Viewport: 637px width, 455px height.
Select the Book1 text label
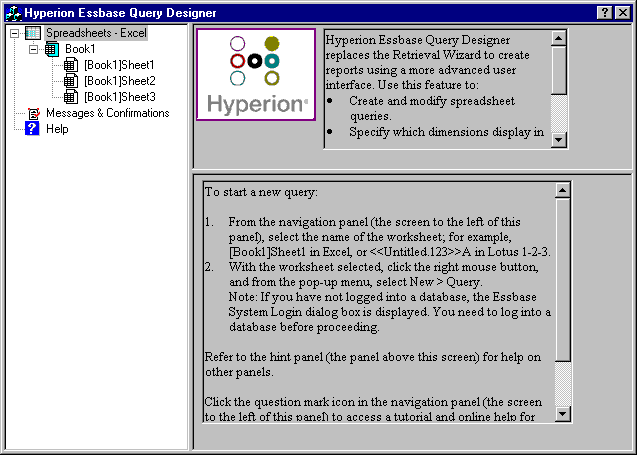(81, 49)
